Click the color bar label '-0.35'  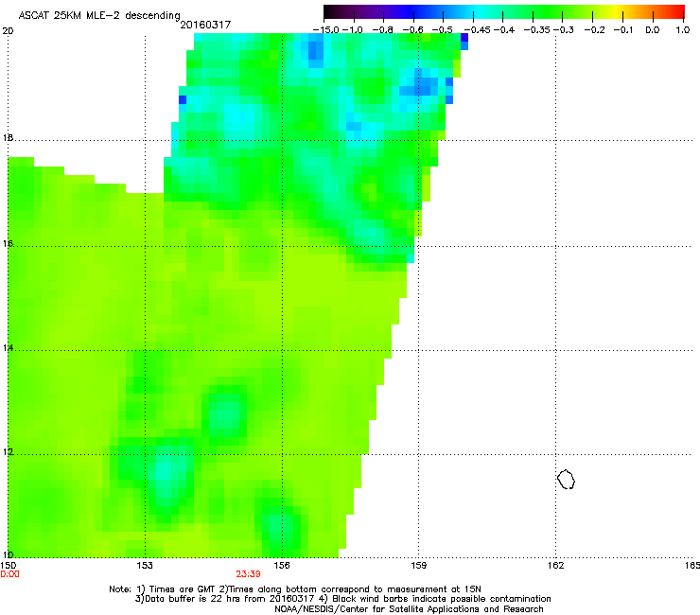coord(536,30)
